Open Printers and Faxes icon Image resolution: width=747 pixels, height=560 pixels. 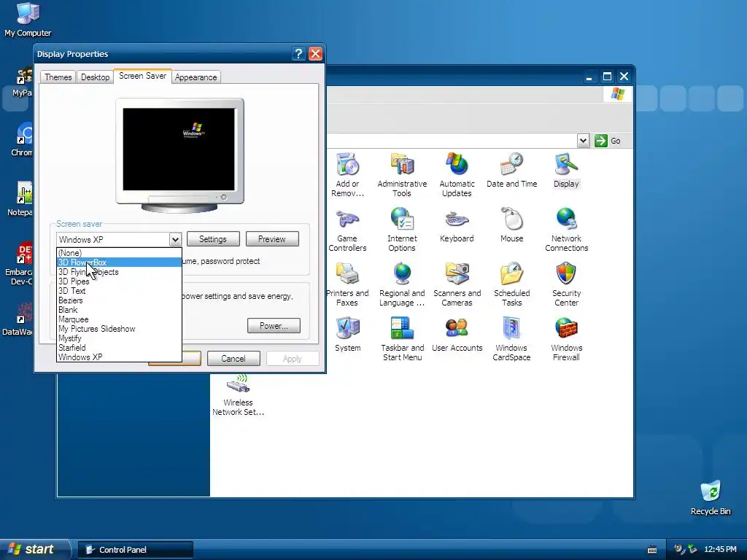click(x=347, y=284)
